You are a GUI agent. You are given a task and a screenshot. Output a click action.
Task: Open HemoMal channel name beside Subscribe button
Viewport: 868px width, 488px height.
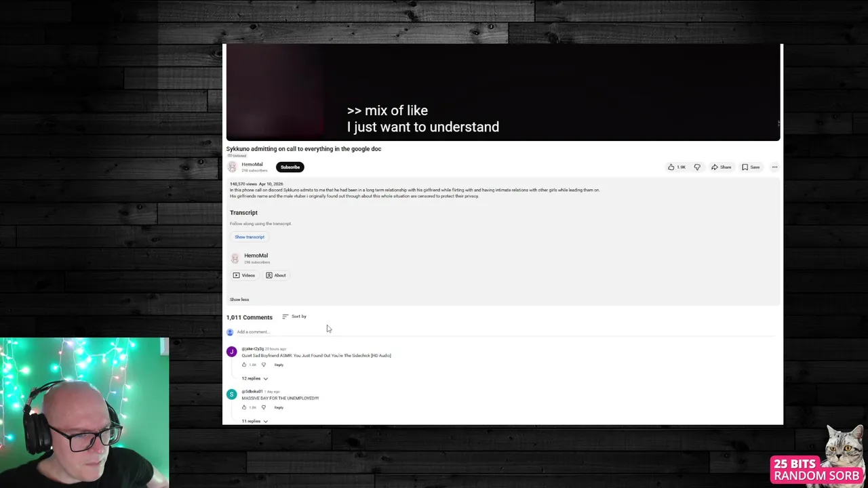point(252,164)
